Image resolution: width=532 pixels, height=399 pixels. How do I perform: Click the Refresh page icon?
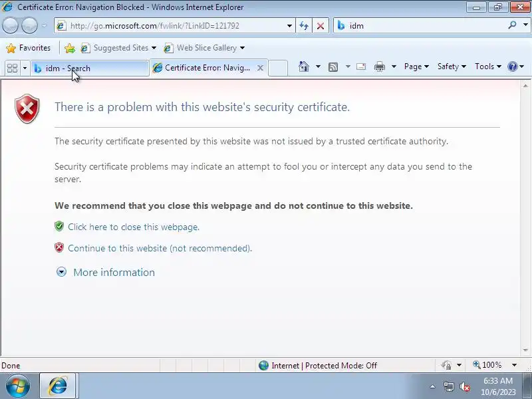click(x=304, y=26)
